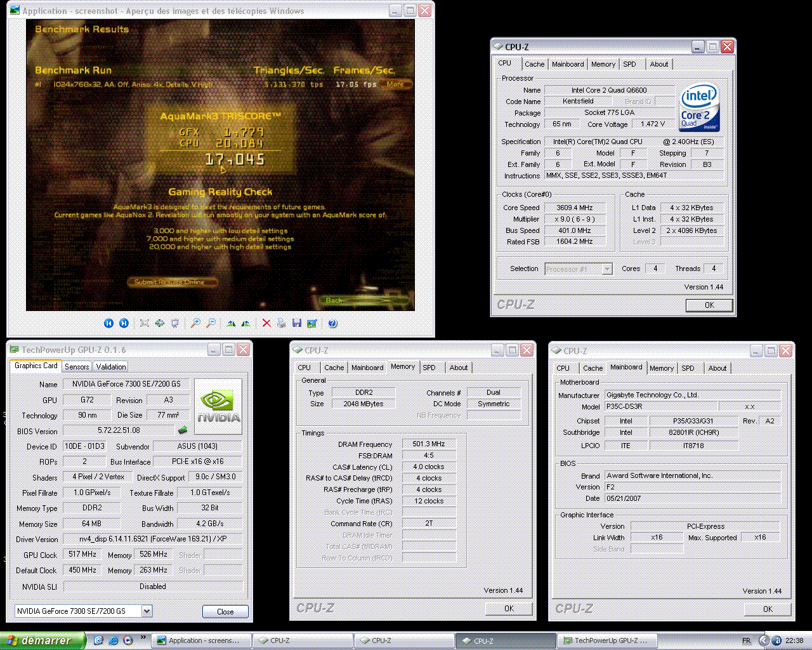Click the Core Voltage value 1.472 V
Viewport: 812px width, 650px height.
pos(653,124)
